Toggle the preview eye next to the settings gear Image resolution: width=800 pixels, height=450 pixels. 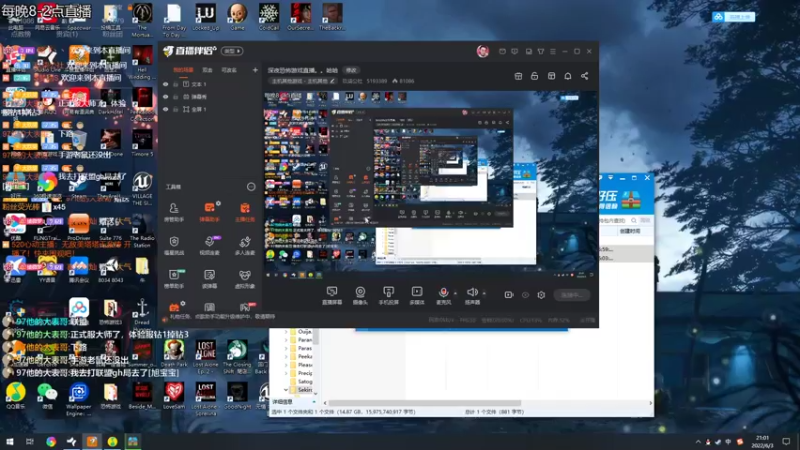pos(525,295)
